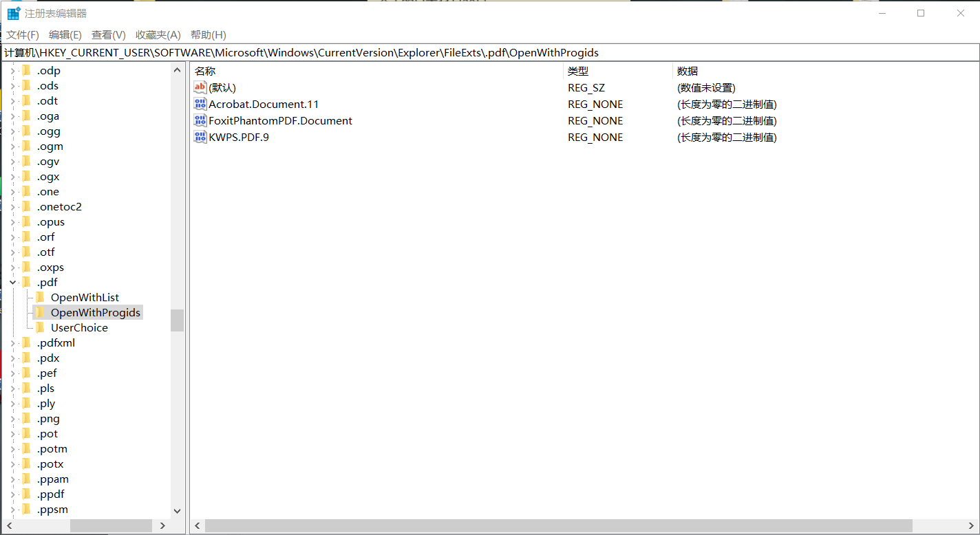Click the folder icon next to .ogv
980x535 pixels.
pyautogui.click(x=27, y=161)
